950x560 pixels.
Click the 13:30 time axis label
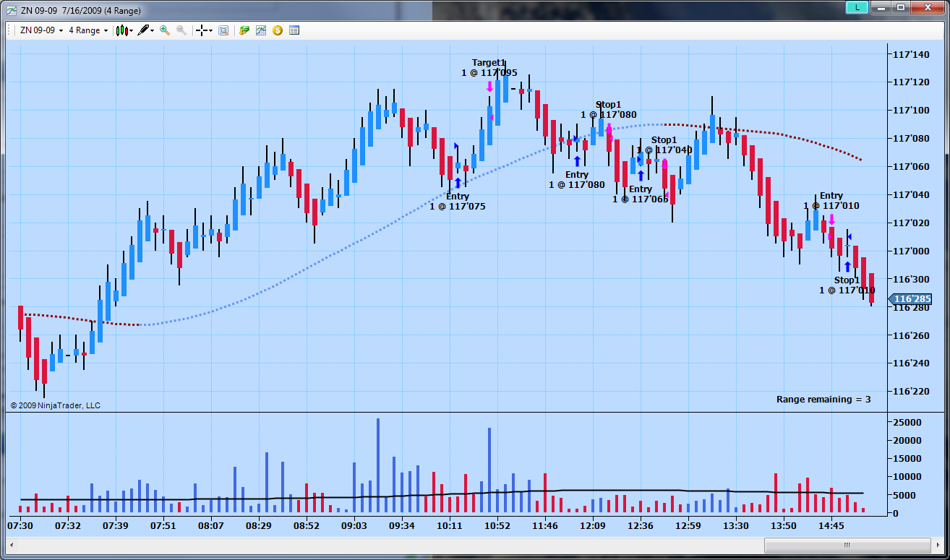point(735,526)
